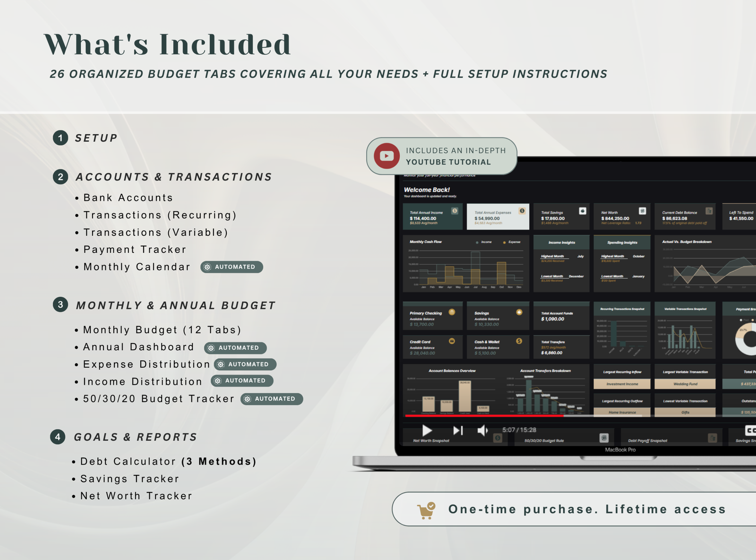Click the 'Transactions (Variable)' list item
This screenshot has height=560, width=756.
click(155, 233)
